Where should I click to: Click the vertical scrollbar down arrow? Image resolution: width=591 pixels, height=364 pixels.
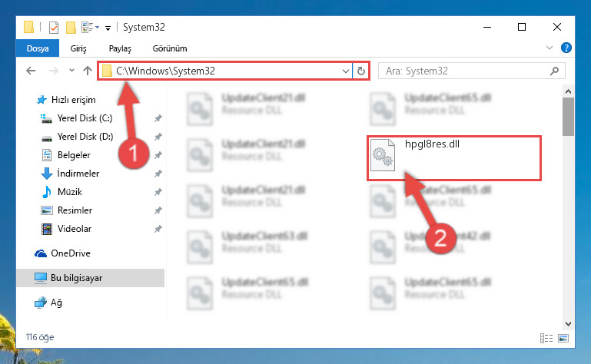(x=568, y=323)
